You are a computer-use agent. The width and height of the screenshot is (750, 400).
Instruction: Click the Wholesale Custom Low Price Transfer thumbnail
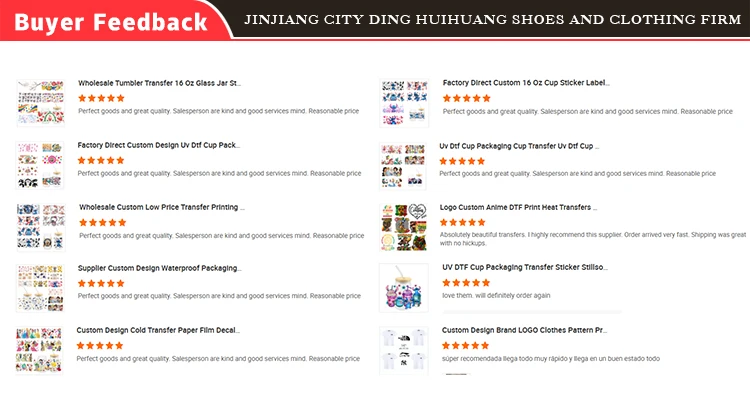point(41,227)
